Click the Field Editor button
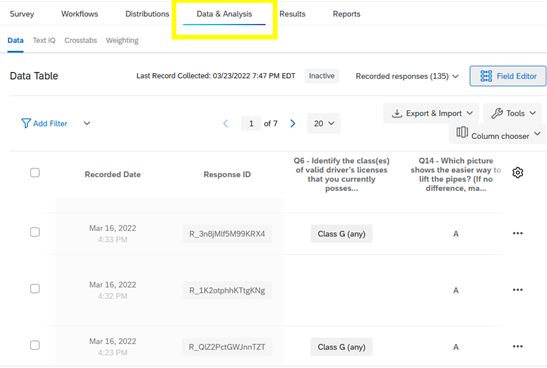This screenshot has width=547, height=368. (508, 76)
